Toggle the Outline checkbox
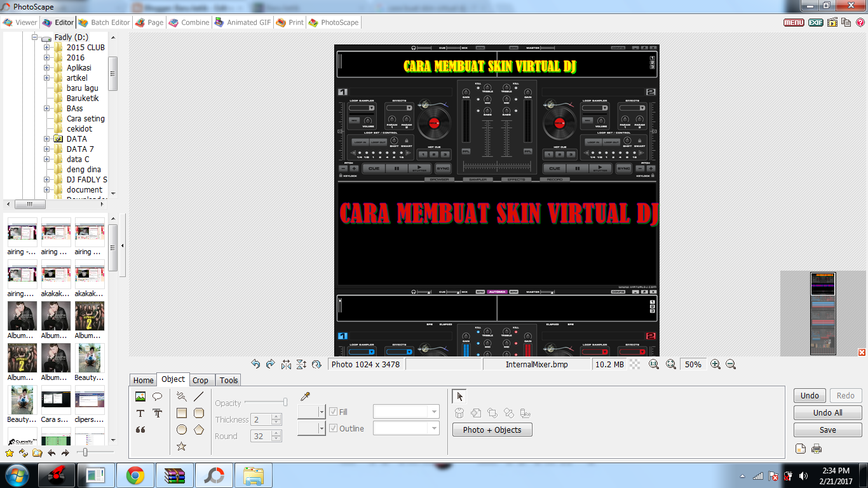The width and height of the screenshot is (868, 488). 334,428
